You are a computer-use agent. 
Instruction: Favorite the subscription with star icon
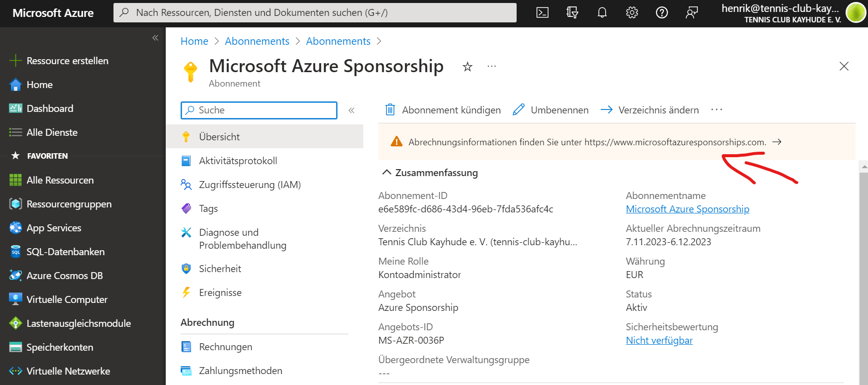467,67
